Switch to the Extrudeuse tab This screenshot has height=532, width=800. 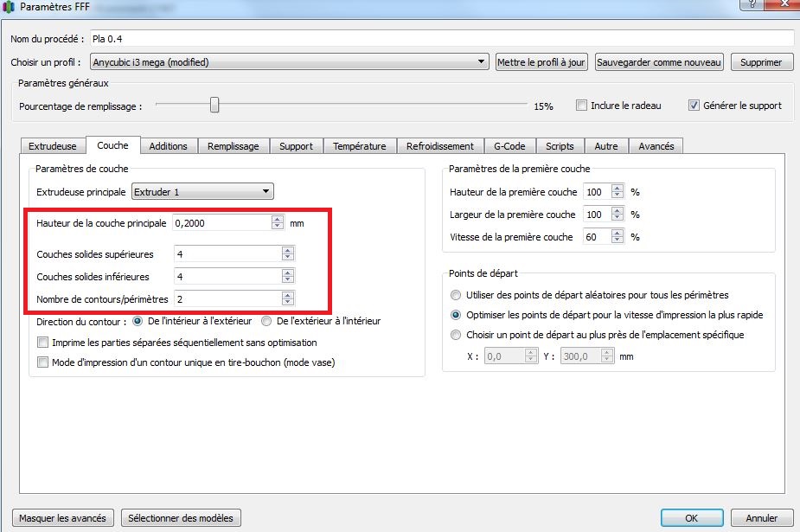coord(53,146)
